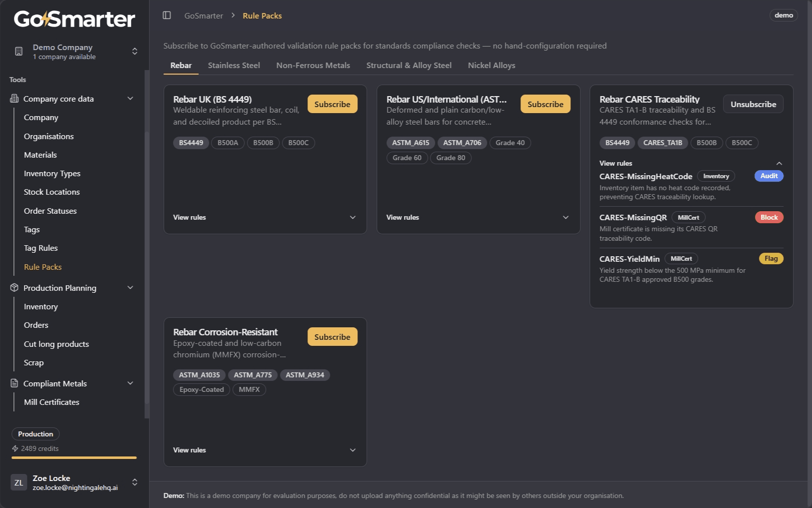Image resolution: width=812 pixels, height=508 pixels.
Task: Click the Demo Company building icon
Action: [x=19, y=51]
